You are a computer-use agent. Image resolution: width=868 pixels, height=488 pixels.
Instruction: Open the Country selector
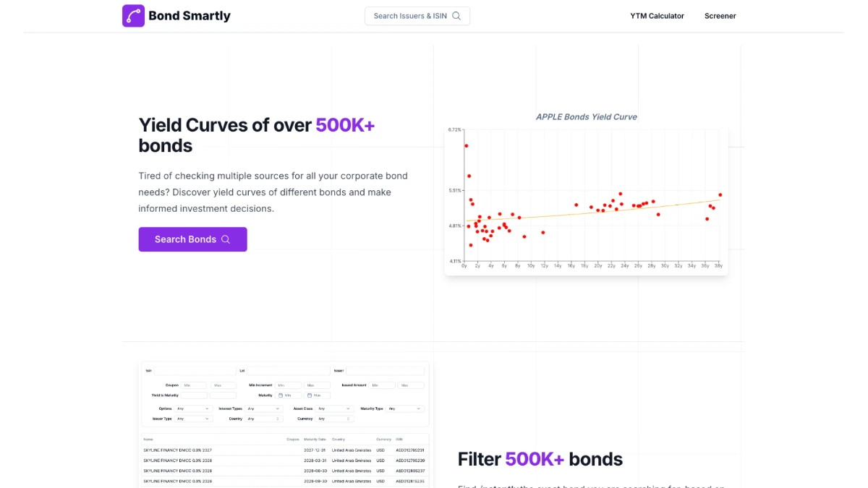pyautogui.click(x=264, y=419)
